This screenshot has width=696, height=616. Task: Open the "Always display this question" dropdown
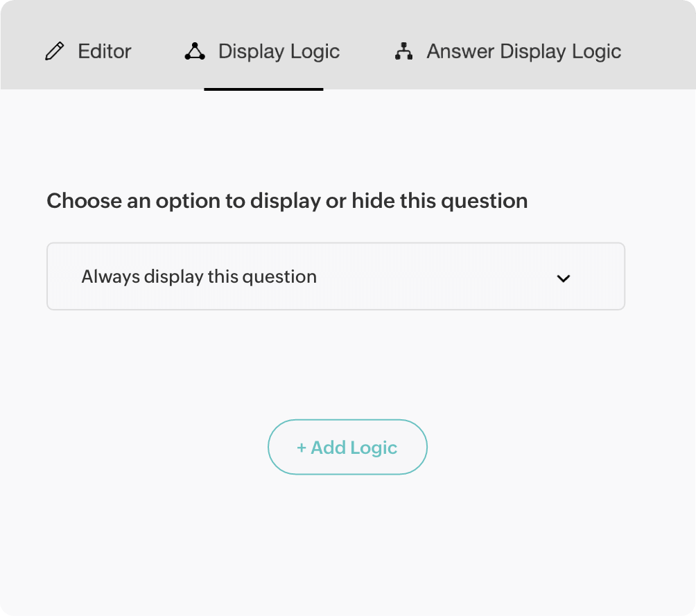tap(336, 276)
